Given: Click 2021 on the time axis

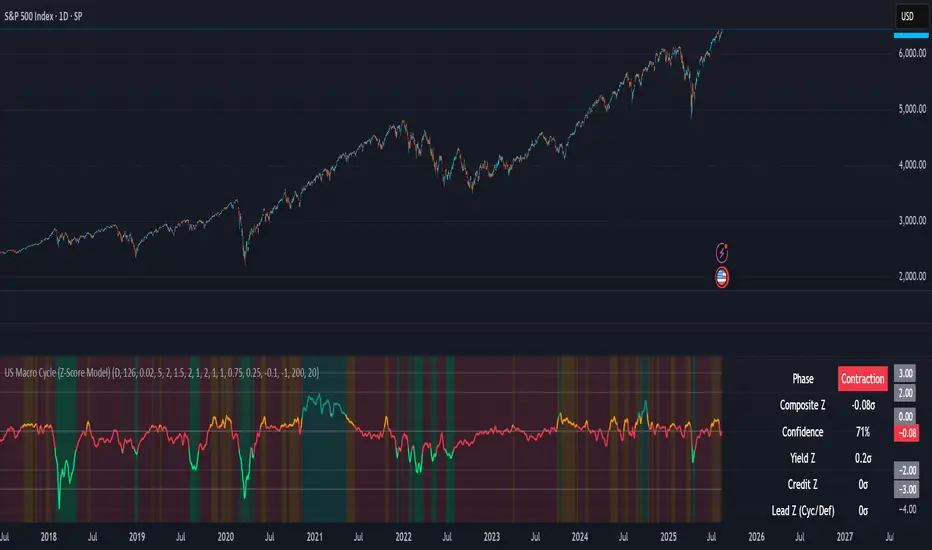Looking at the screenshot, I should click(x=314, y=537).
